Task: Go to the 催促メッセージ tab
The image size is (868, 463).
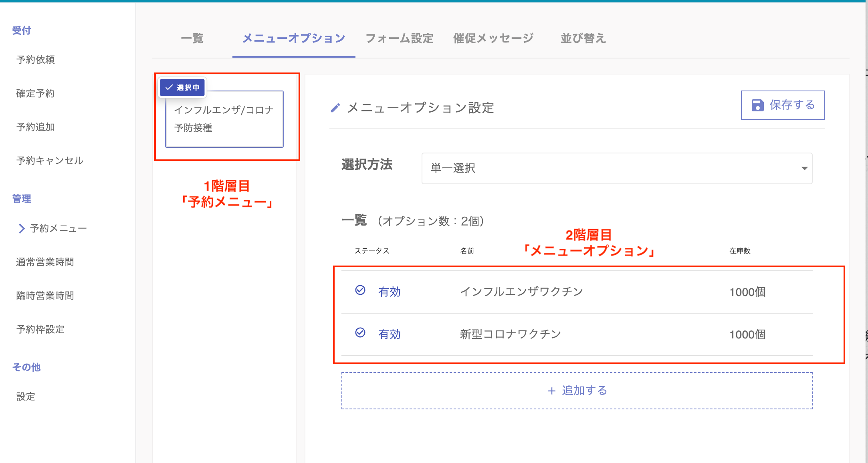Action: tap(493, 38)
